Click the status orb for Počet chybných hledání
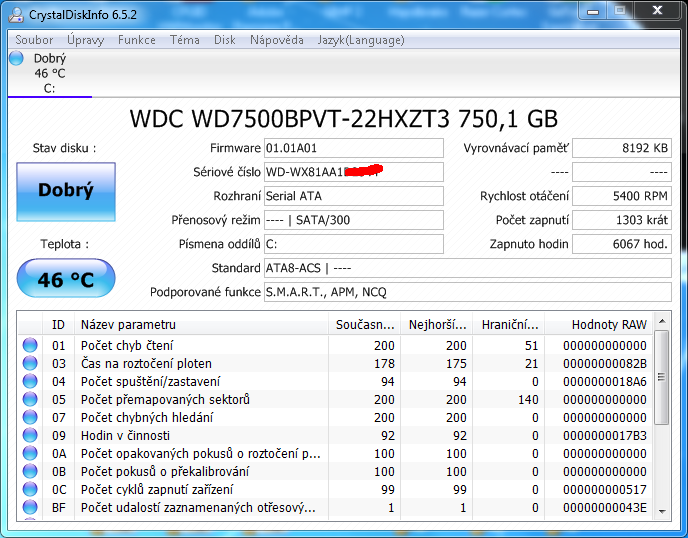Screen dimensions: 688x538 click(x=30, y=417)
